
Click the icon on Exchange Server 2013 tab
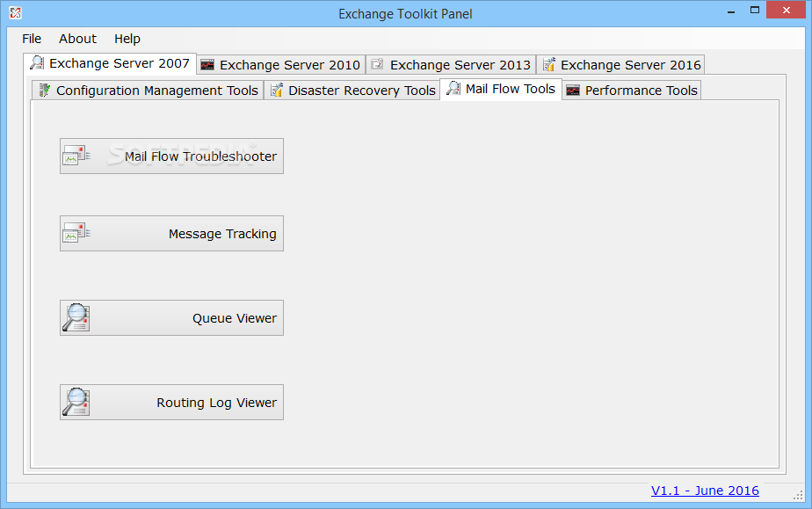[x=378, y=64]
